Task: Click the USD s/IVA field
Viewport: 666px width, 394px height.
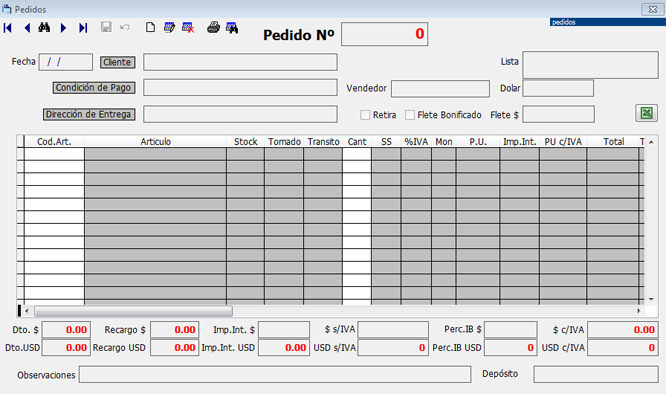Action: pos(393,348)
